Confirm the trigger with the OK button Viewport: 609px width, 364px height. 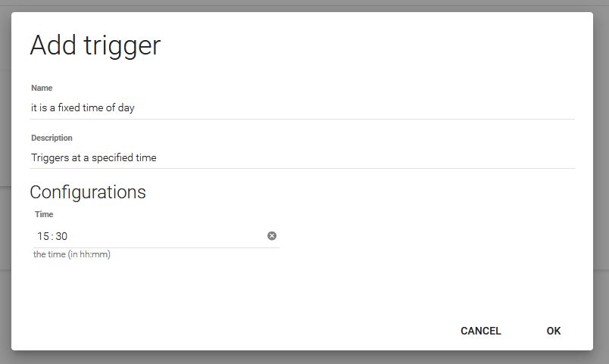[554, 331]
